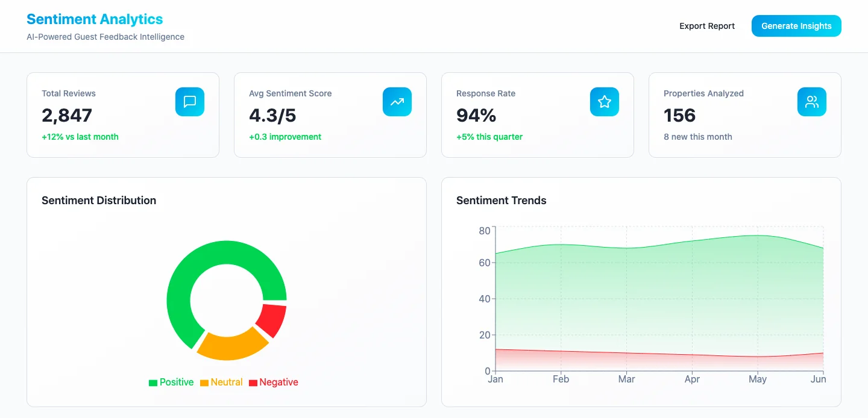
Task: Open the Export Report option
Action: click(x=707, y=26)
